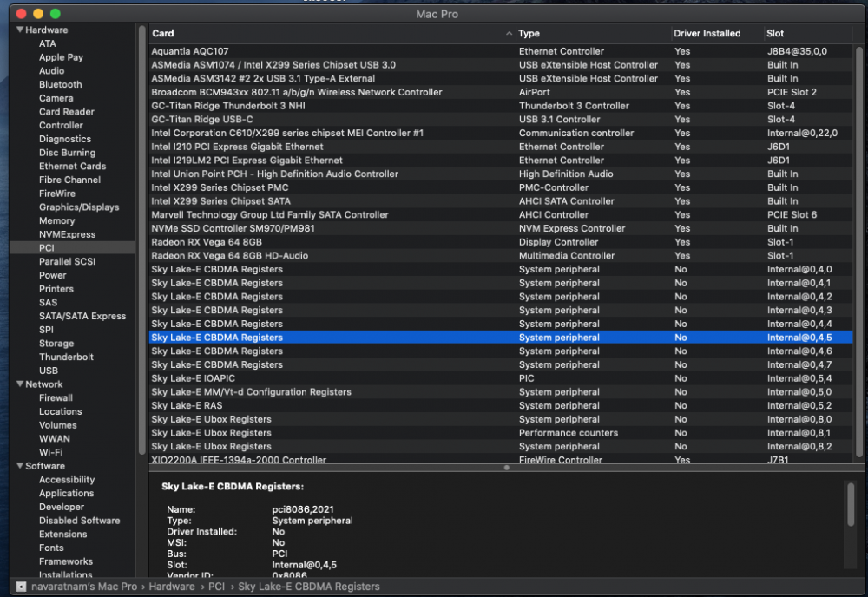Viewport: 868px width, 597px height.
Task: Select GC-Titan Ridge Thunderbolt 3 NHI row
Action: click(501, 106)
